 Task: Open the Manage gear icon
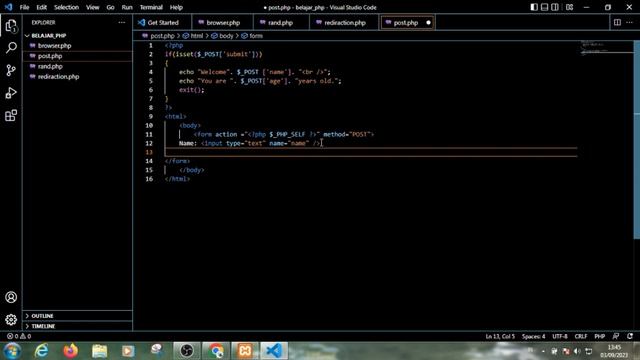[x=11, y=320]
